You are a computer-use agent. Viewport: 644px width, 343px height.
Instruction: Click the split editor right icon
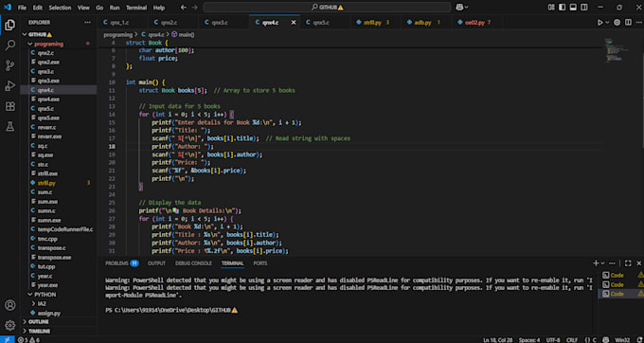[x=628, y=23]
